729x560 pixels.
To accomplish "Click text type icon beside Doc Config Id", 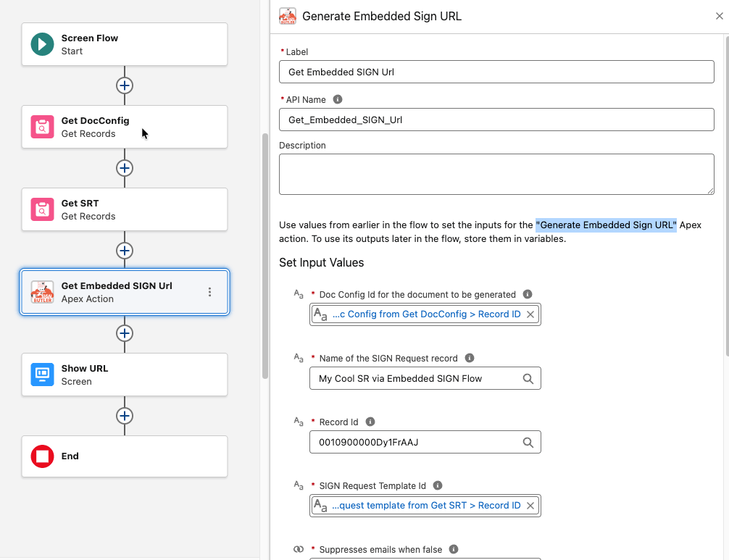I will click(299, 294).
